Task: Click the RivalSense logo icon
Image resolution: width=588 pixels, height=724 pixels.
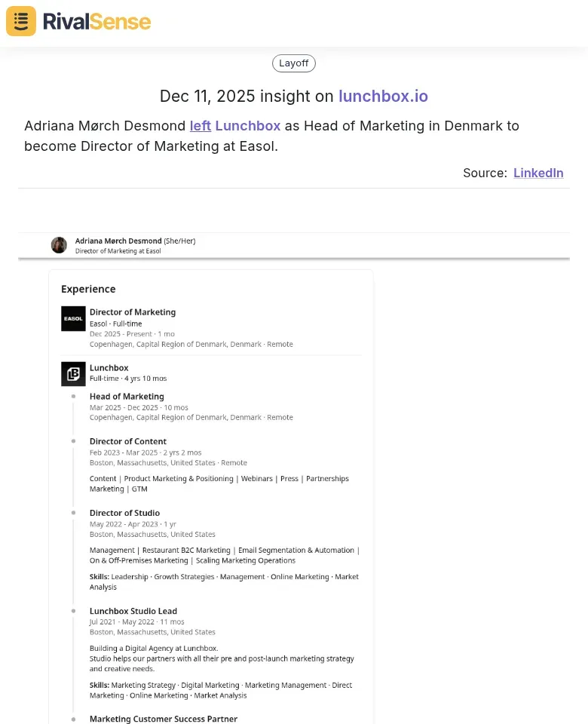Action: [21, 21]
